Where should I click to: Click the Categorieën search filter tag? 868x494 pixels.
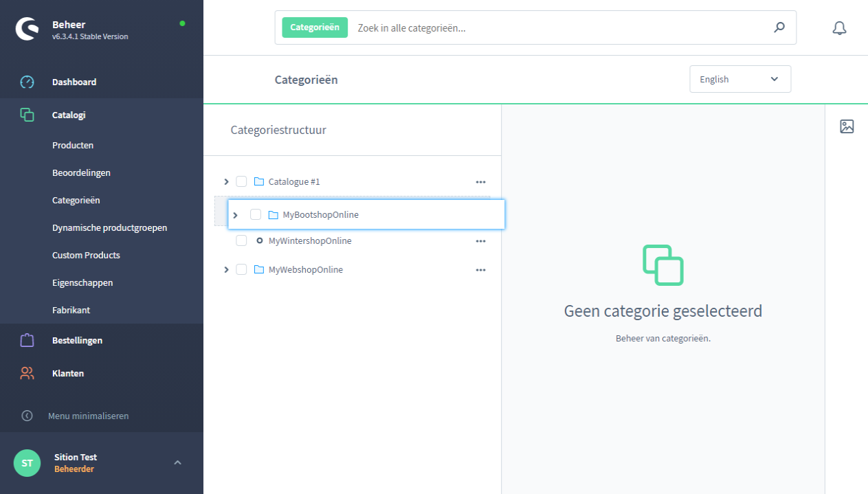[315, 27]
